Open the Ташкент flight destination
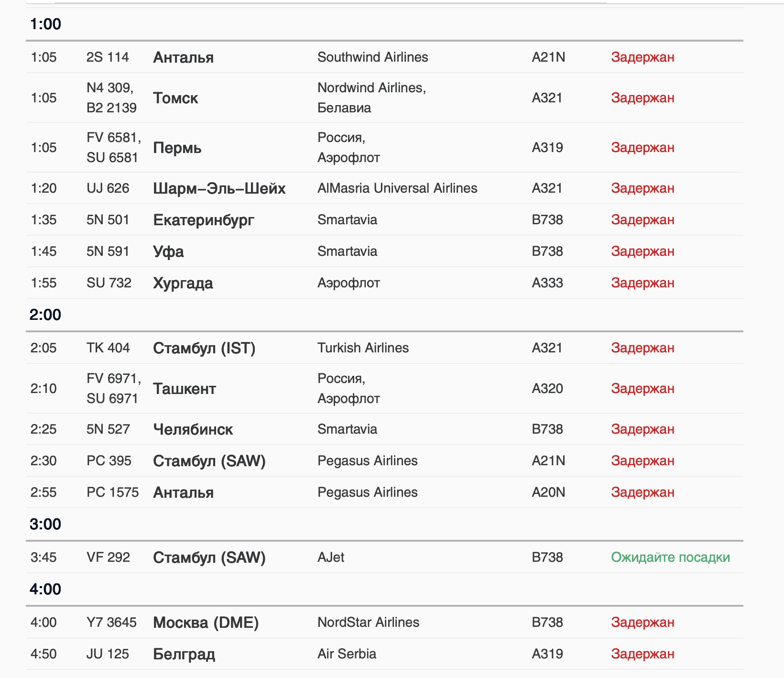 click(x=184, y=389)
